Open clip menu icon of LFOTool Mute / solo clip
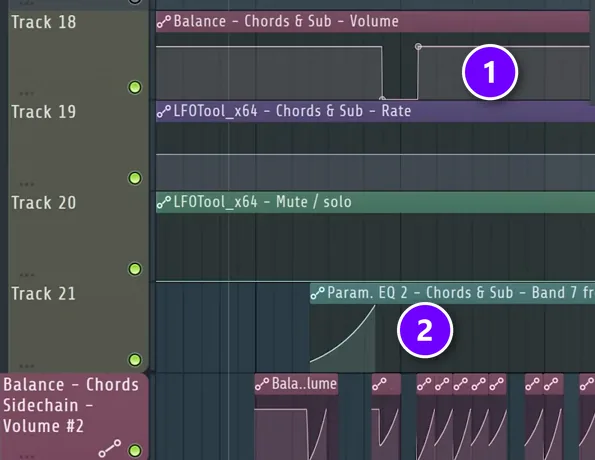The width and height of the screenshot is (595, 460). [x=164, y=202]
